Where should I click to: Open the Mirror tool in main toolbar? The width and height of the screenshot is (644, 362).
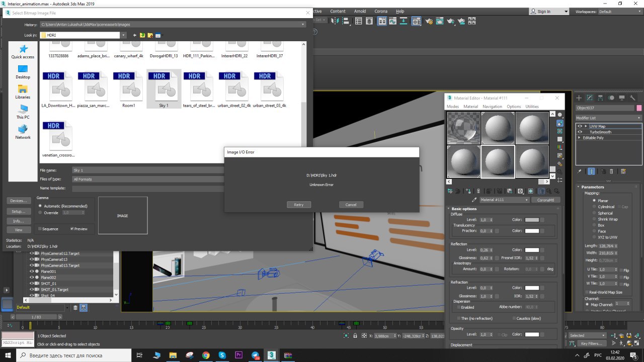pos(335,21)
